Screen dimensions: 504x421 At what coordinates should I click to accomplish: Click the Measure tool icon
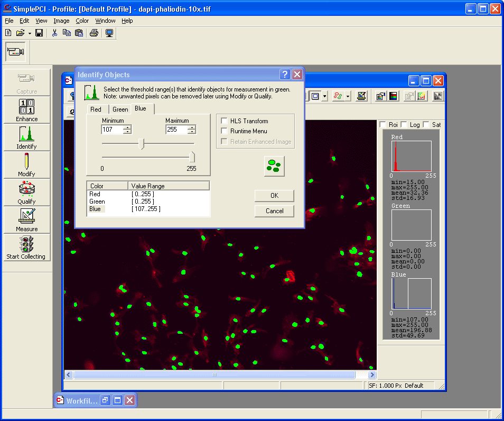pos(27,220)
